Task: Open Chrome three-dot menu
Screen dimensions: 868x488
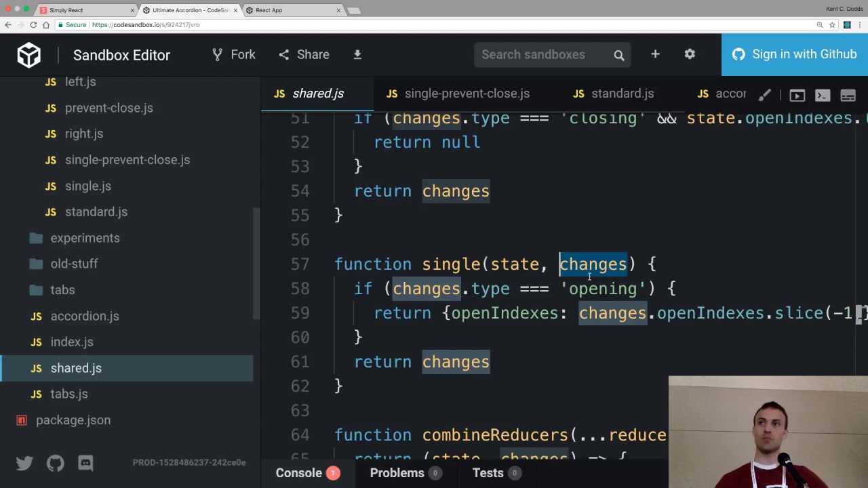Action: tap(860, 25)
